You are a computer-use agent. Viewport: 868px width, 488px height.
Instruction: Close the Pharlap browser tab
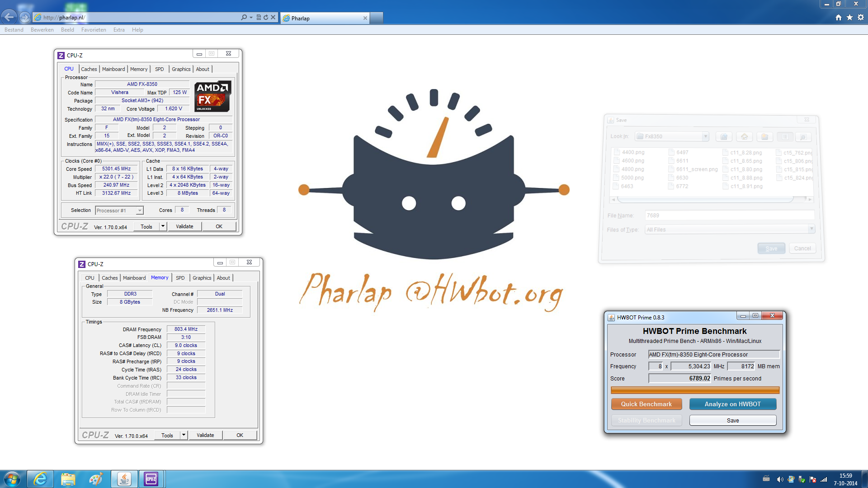[x=365, y=18]
